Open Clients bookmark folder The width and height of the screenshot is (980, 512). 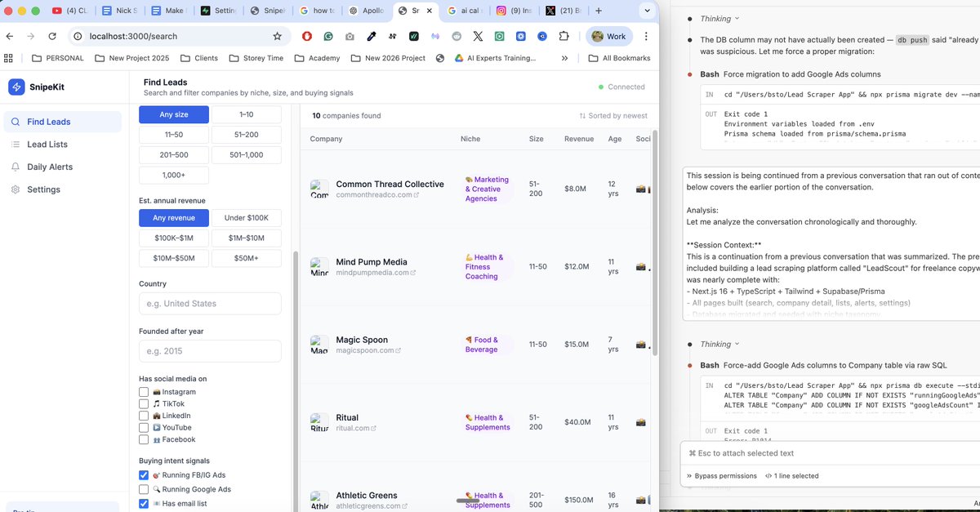(199, 58)
